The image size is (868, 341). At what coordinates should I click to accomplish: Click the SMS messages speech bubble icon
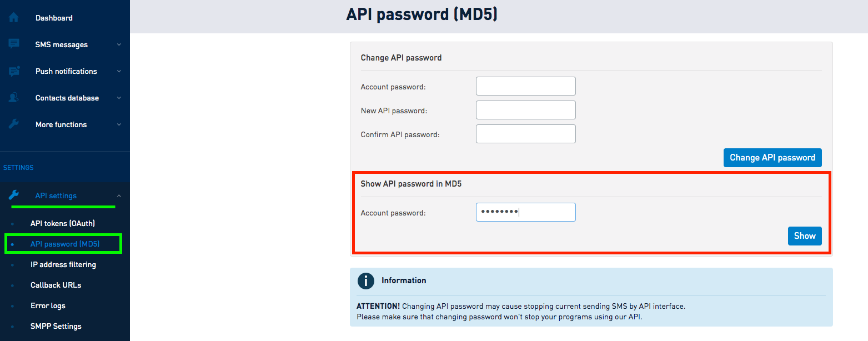point(14,44)
